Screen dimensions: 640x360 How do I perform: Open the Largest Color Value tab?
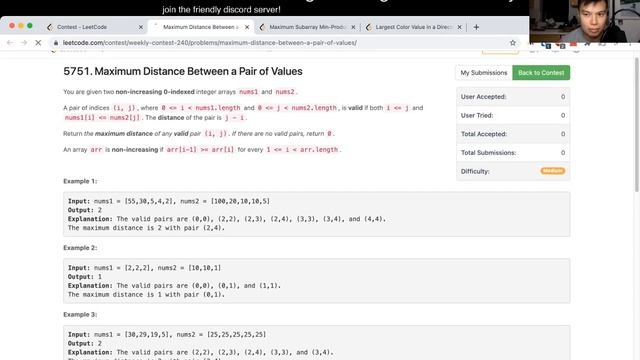pyautogui.click(x=413, y=27)
